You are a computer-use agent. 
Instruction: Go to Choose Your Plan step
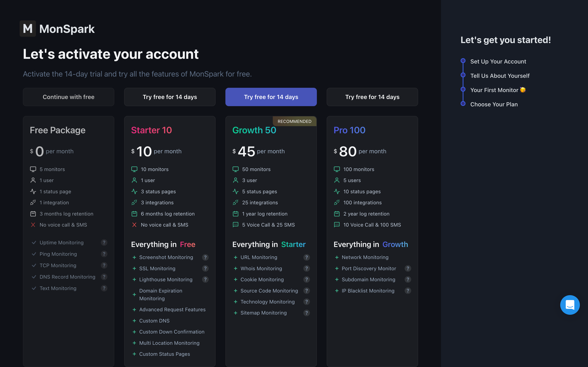(x=494, y=104)
